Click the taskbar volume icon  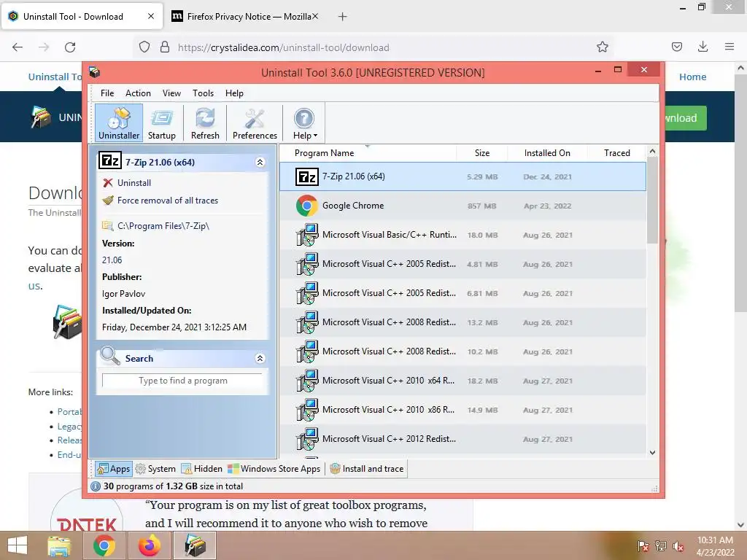click(x=678, y=545)
